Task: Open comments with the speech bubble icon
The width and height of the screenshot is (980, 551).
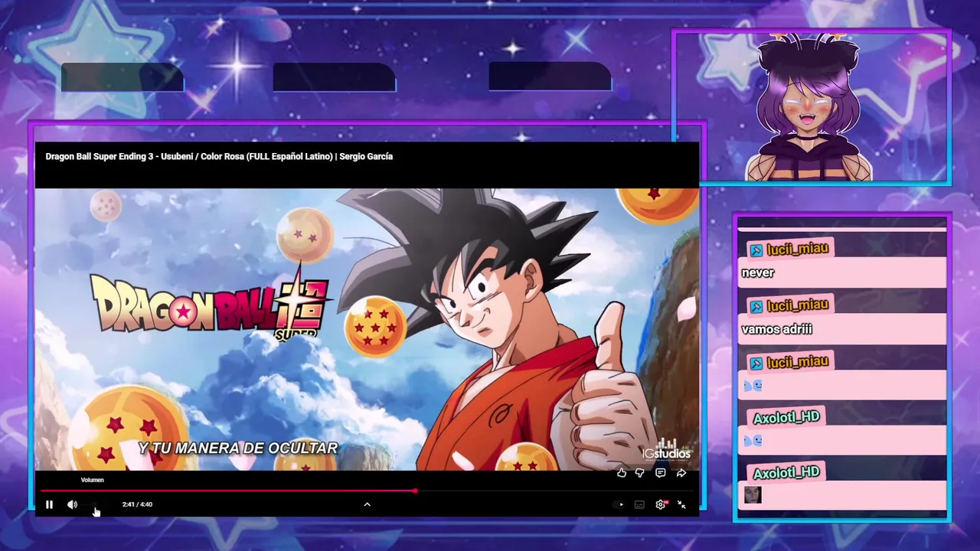Action: pos(660,473)
